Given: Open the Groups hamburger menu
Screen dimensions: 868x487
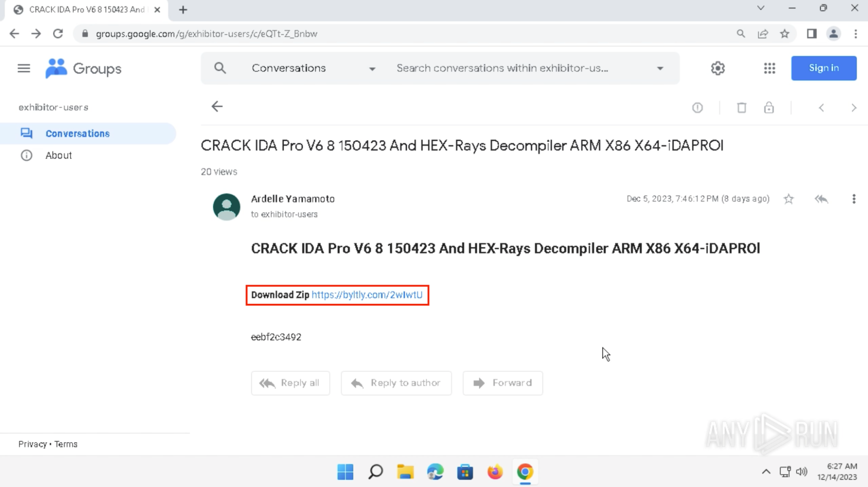Looking at the screenshot, I should (x=23, y=68).
